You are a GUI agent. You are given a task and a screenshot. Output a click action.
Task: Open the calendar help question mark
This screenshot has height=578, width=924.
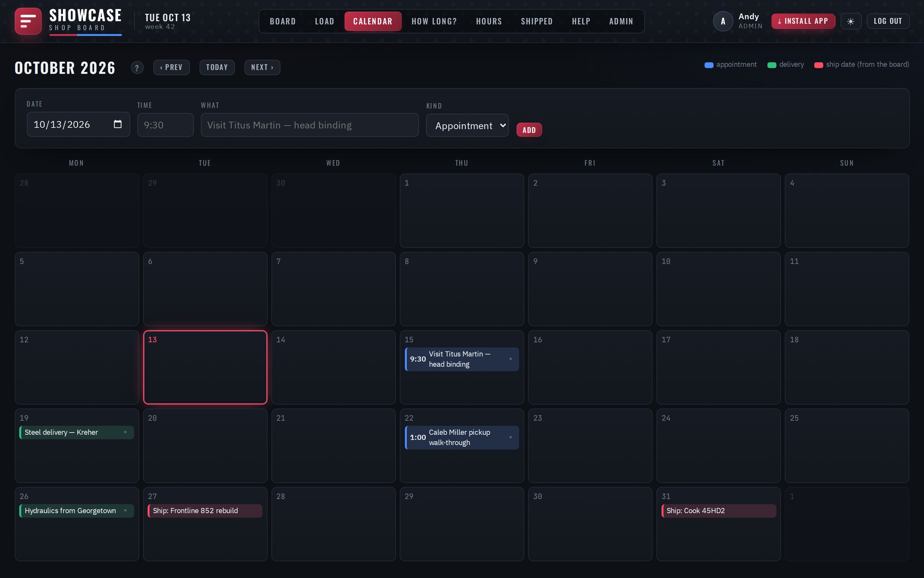pos(137,68)
